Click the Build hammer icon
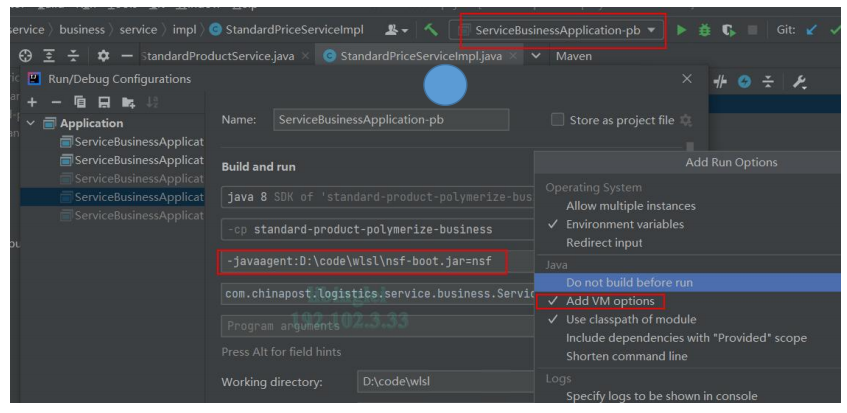 tap(430, 30)
